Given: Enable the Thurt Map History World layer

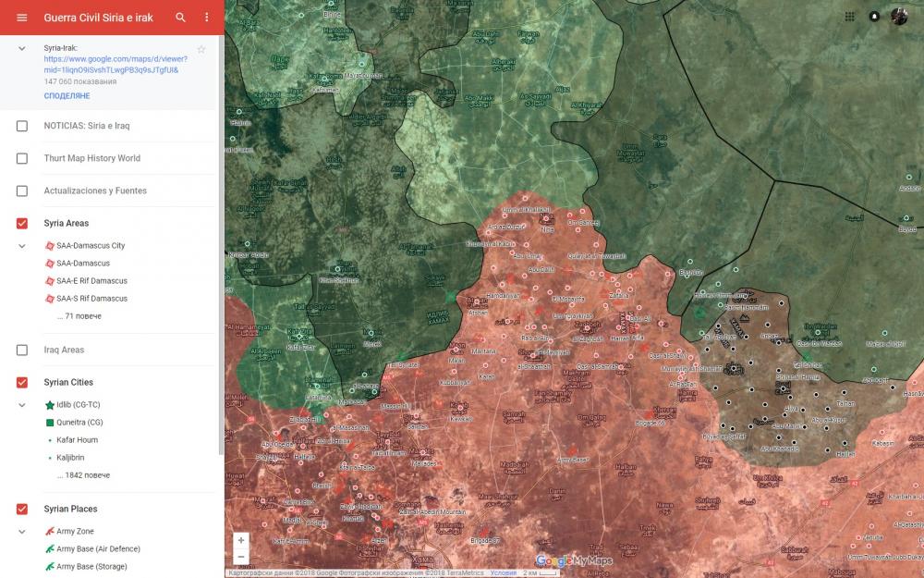Looking at the screenshot, I should tap(22, 158).
